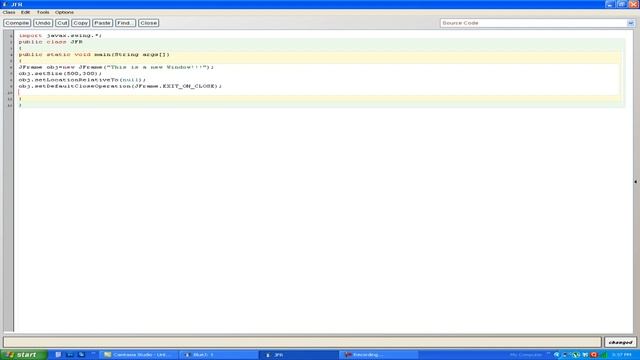Click the 'obj.setLocationRelativeTo(null);' line
The image size is (640, 360).
point(82,80)
